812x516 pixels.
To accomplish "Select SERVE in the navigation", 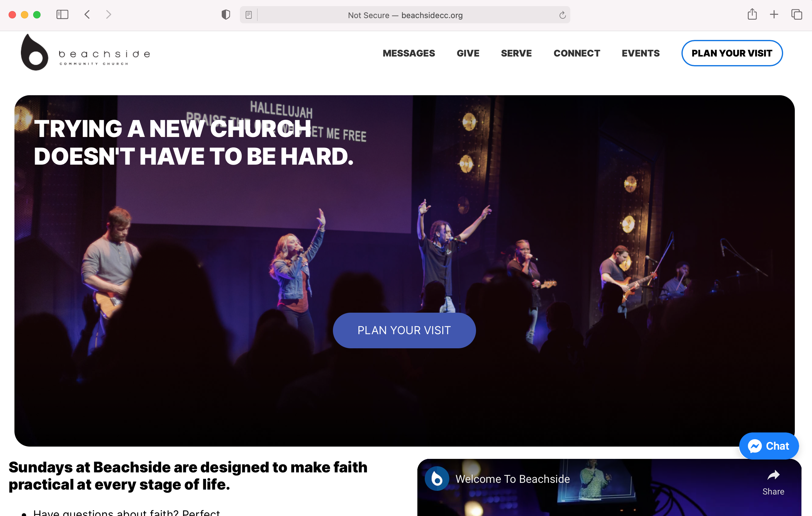I will [x=516, y=53].
